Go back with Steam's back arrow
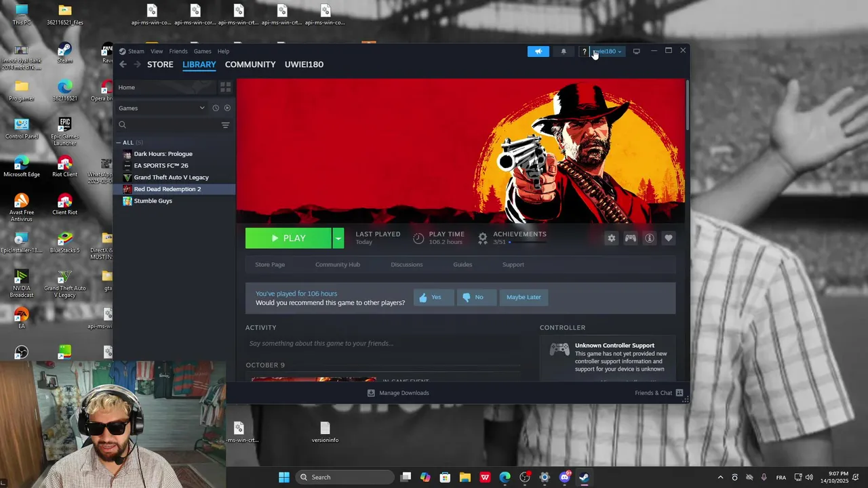The width and height of the screenshot is (868, 488). 123,64
